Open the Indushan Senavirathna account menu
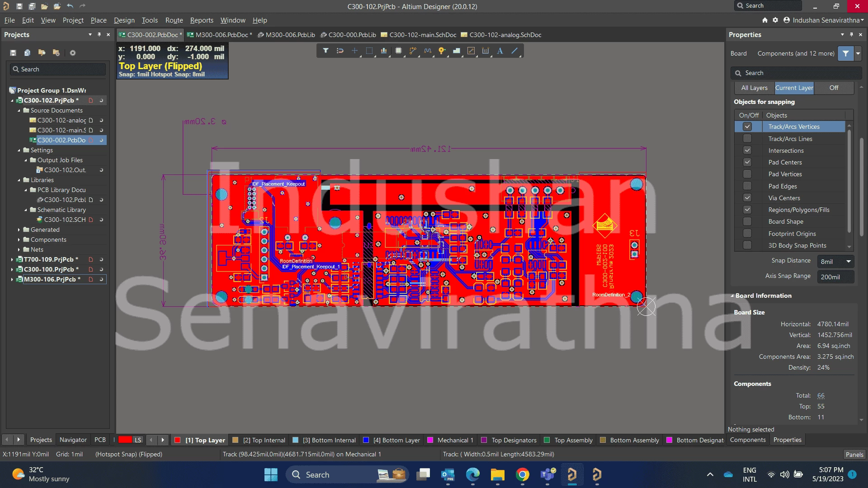This screenshot has width=868, height=488. click(824, 20)
